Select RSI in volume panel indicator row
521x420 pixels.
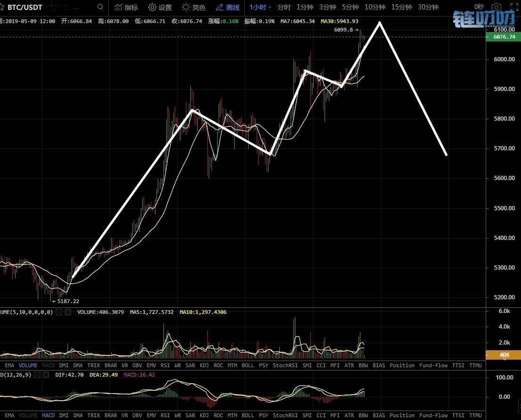click(165, 365)
